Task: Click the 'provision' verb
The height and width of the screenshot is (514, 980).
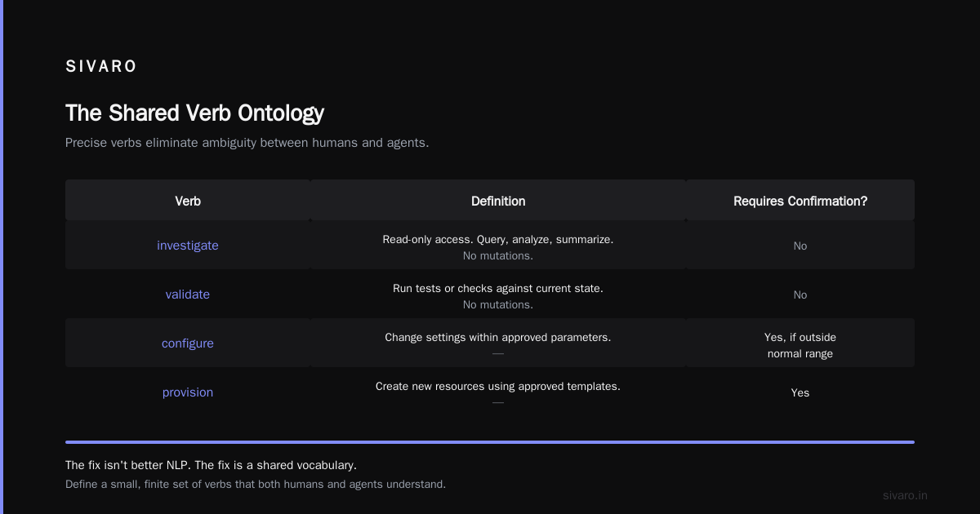Action: point(188,392)
